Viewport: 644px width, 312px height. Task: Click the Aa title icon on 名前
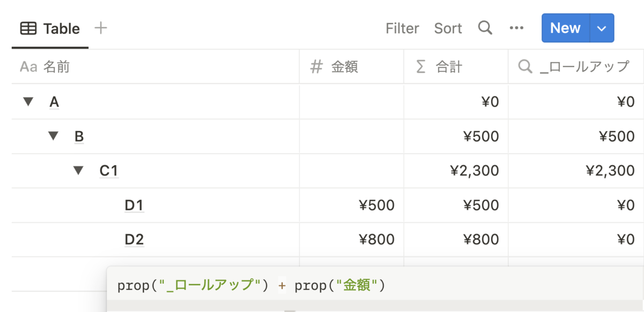coord(28,67)
